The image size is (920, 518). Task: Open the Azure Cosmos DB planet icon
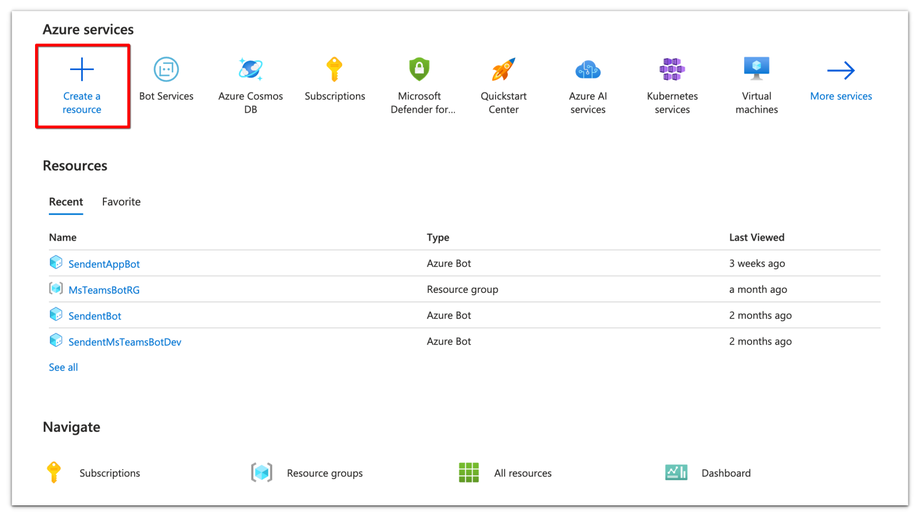[251, 69]
